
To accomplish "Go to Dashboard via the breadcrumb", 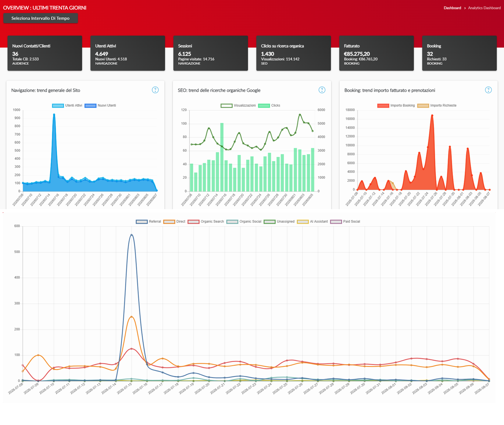I will (x=452, y=8).
